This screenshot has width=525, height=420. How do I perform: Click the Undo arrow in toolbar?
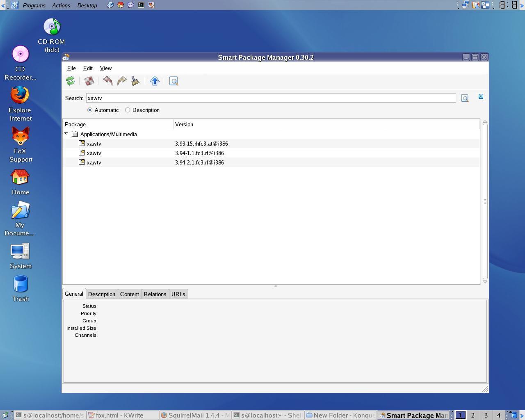pyautogui.click(x=108, y=81)
